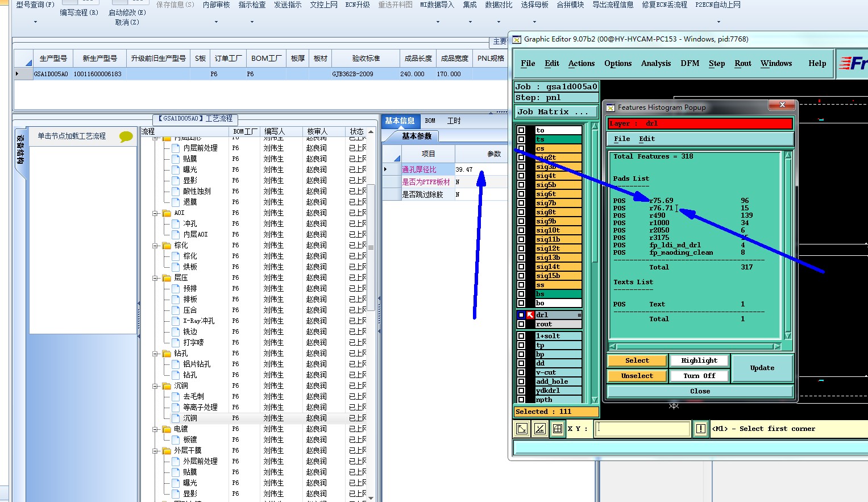Image resolution: width=868 pixels, height=502 pixels.
Task: Click the Highlight button
Action: (699, 360)
